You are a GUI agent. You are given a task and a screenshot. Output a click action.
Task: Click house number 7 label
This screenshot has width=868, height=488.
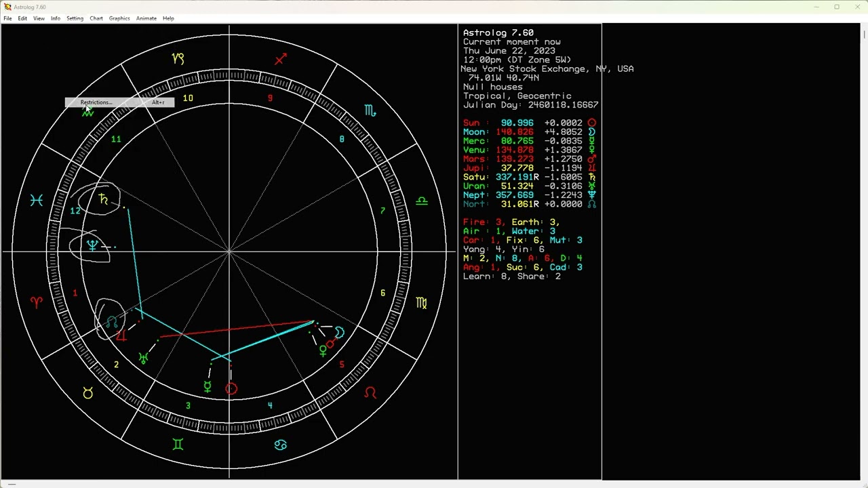click(x=382, y=211)
